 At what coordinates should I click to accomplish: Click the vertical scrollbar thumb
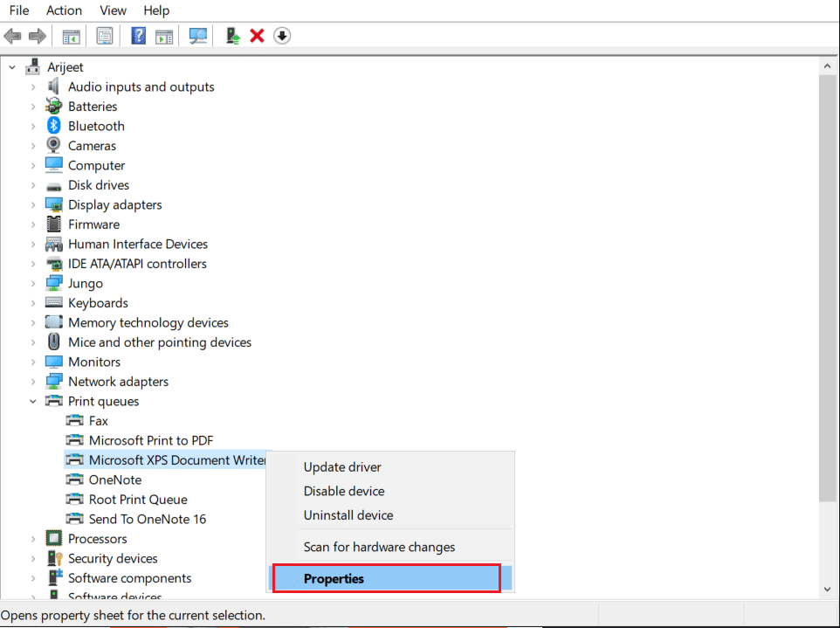pyautogui.click(x=827, y=288)
